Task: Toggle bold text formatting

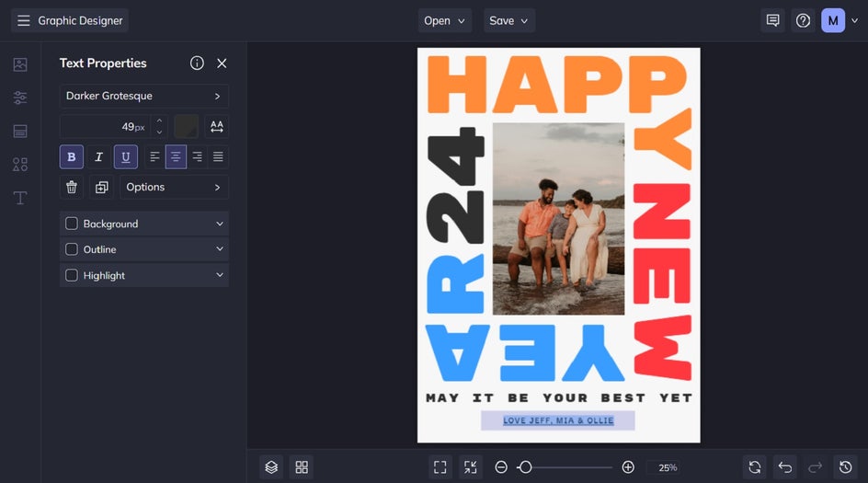Action: [x=72, y=156]
